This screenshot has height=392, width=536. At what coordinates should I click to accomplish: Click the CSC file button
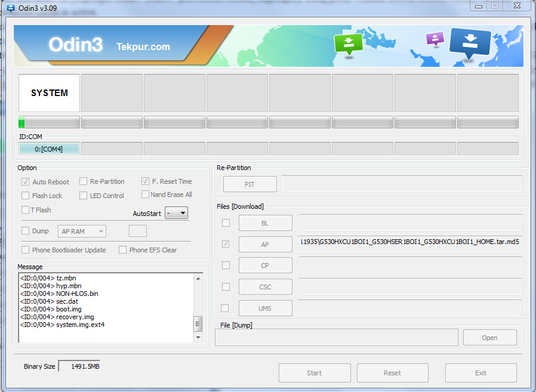[265, 287]
